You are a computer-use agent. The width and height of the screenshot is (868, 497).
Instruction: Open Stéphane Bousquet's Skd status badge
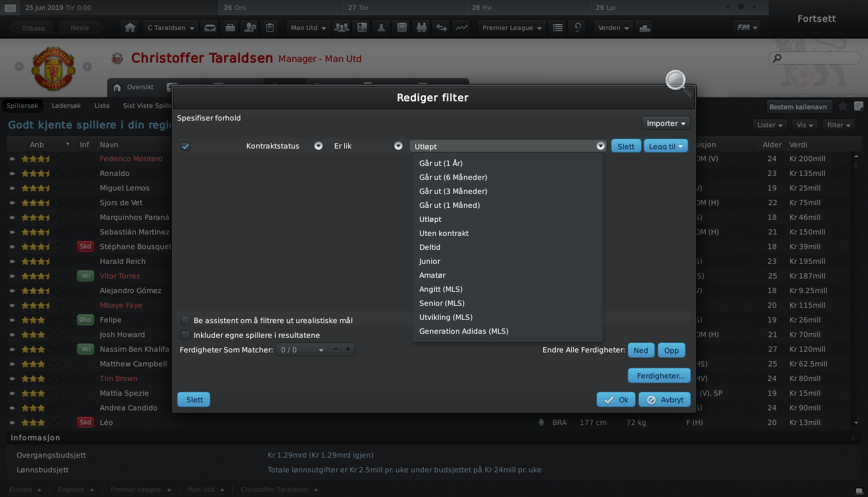tap(85, 247)
